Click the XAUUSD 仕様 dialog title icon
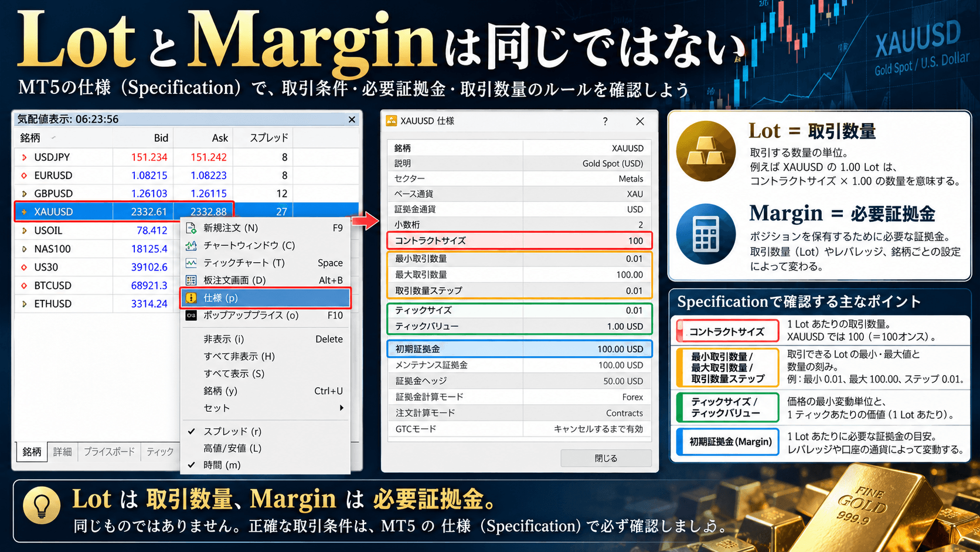Screen dimensions: 980x552 tap(391, 121)
